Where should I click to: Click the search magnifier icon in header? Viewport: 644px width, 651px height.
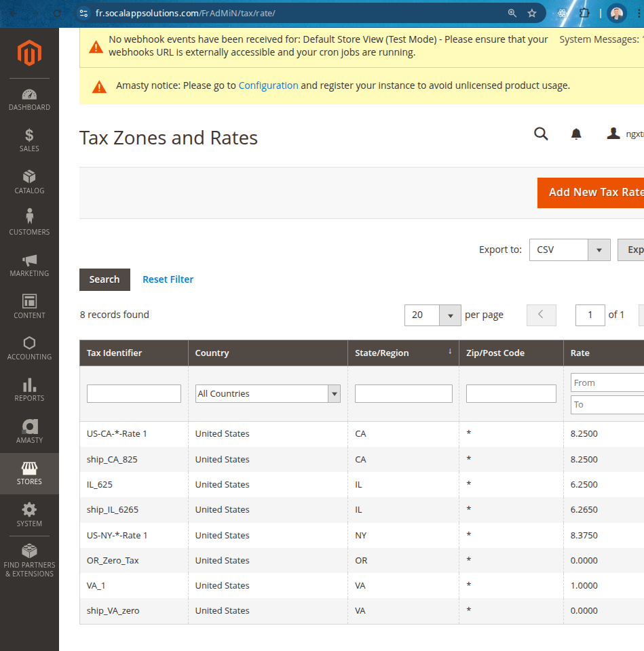tap(541, 134)
